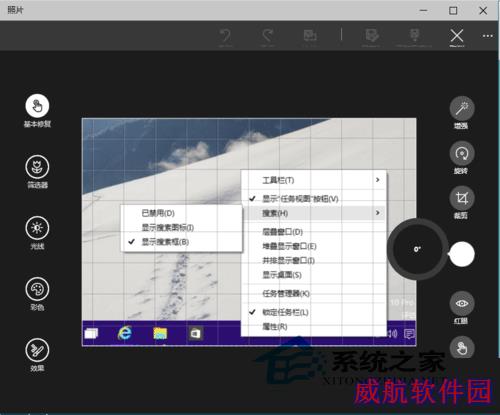Screen dimensions: 500x415
Task: Click the Save icon in the top toolbar
Action: [414, 35]
